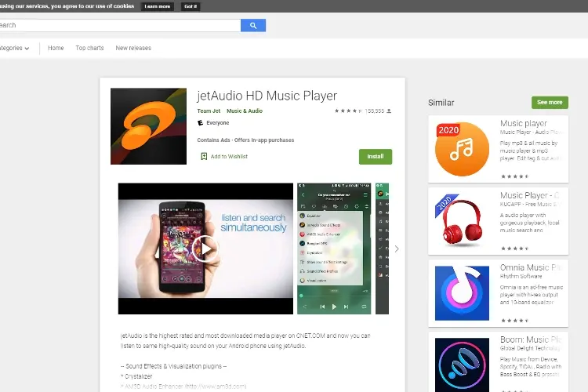
Task: Click into the search input field
Action: (x=120, y=26)
